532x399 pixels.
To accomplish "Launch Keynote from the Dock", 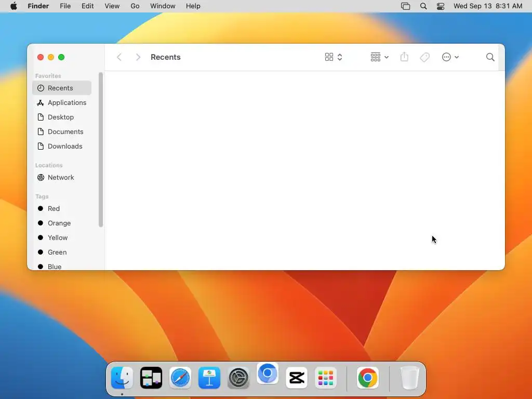I will pyautogui.click(x=209, y=378).
